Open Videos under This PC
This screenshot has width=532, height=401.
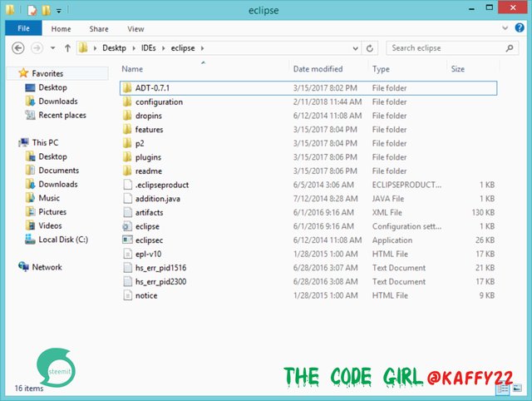tap(50, 225)
